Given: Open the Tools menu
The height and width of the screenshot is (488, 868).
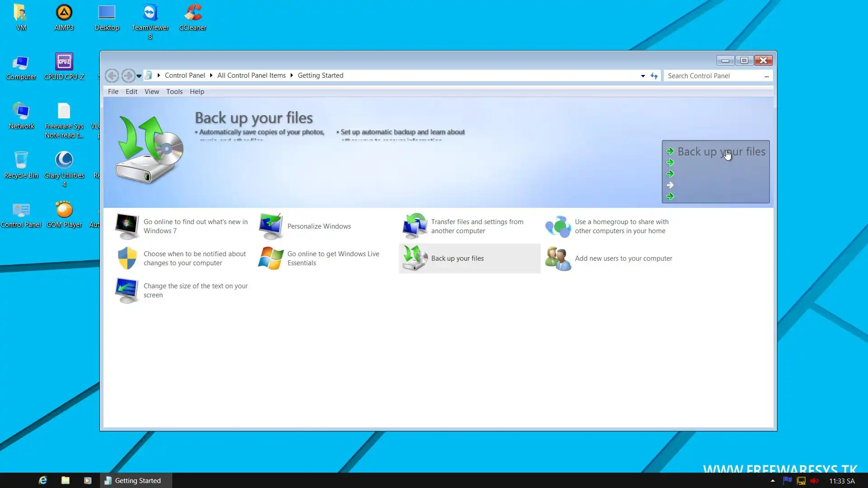Looking at the screenshot, I should (x=174, y=92).
